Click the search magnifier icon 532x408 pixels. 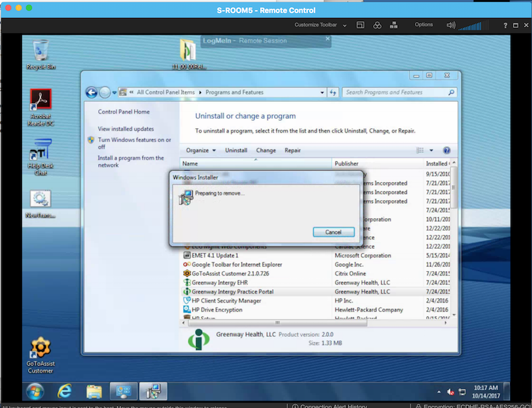click(x=451, y=92)
